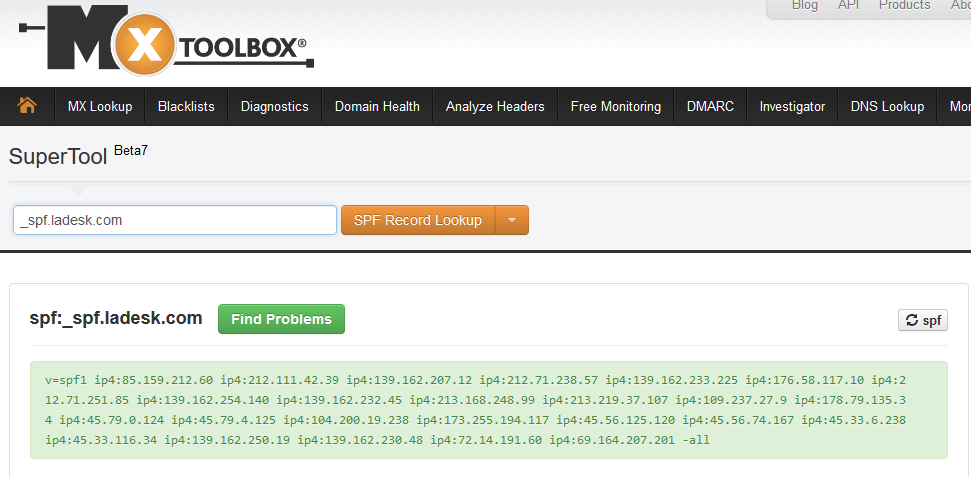Image resolution: width=971 pixels, height=477 pixels.
Task: Open Investigator menu item
Action: click(x=792, y=107)
